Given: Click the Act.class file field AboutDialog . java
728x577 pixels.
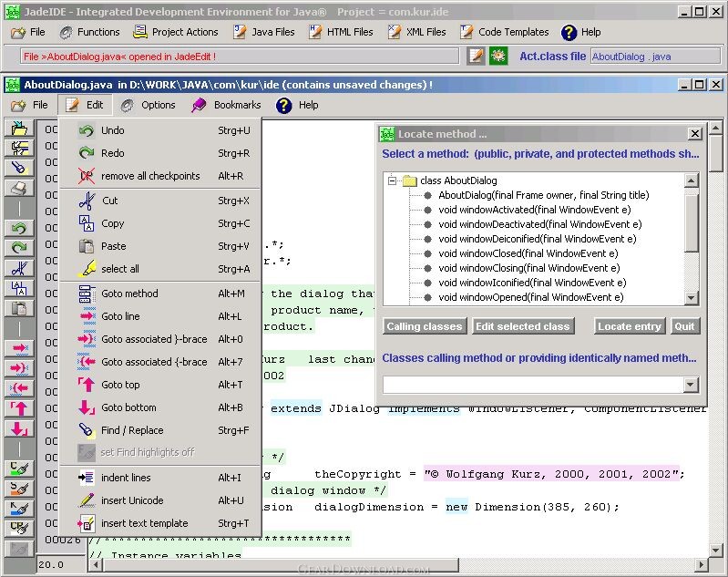Looking at the screenshot, I should tap(655, 57).
